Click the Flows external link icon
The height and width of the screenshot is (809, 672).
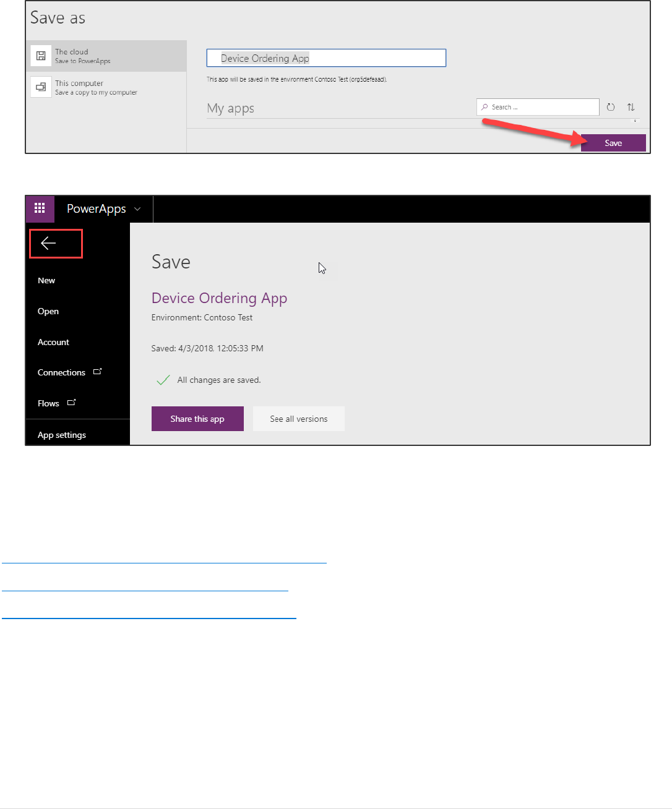pyautogui.click(x=71, y=403)
